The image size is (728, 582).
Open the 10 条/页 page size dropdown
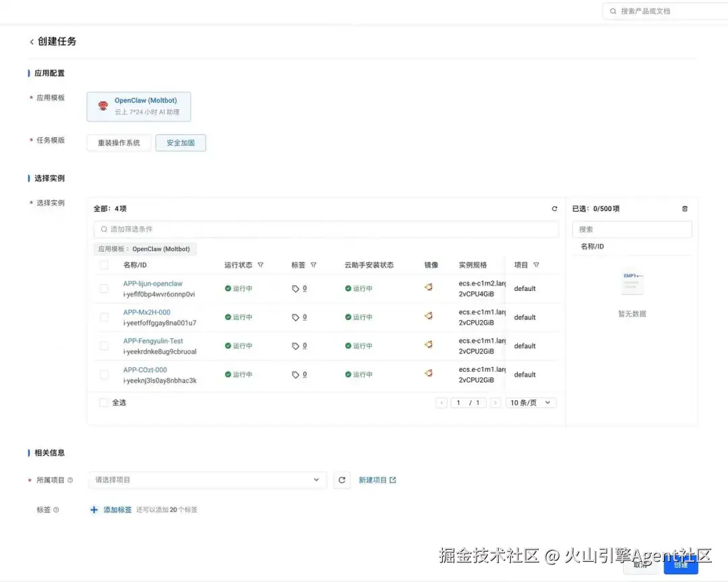click(x=531, y=402)
